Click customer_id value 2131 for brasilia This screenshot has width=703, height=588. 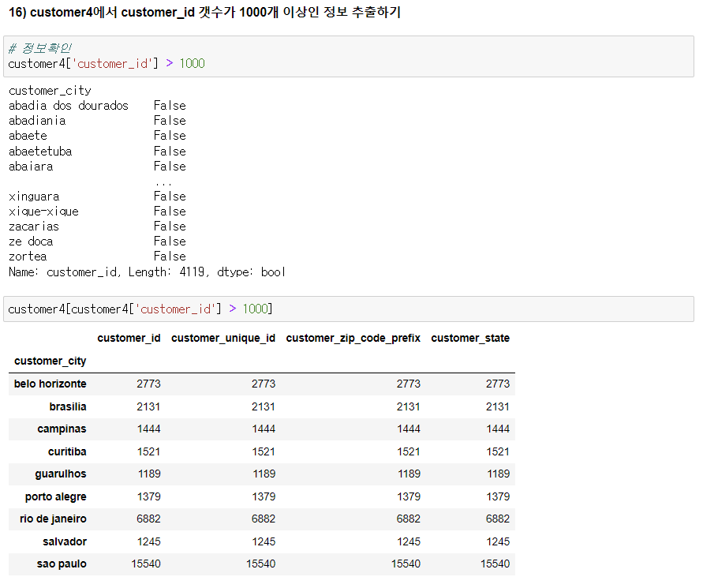pos(148,406)
